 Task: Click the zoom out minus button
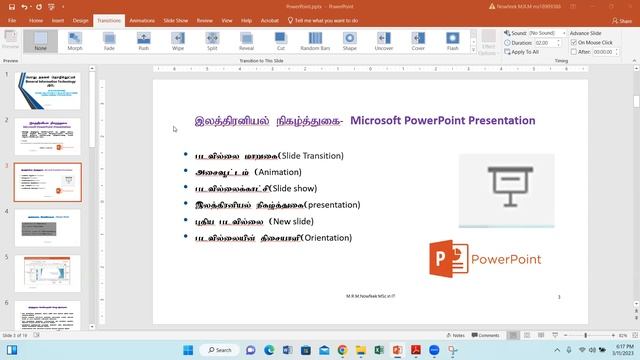566,335
